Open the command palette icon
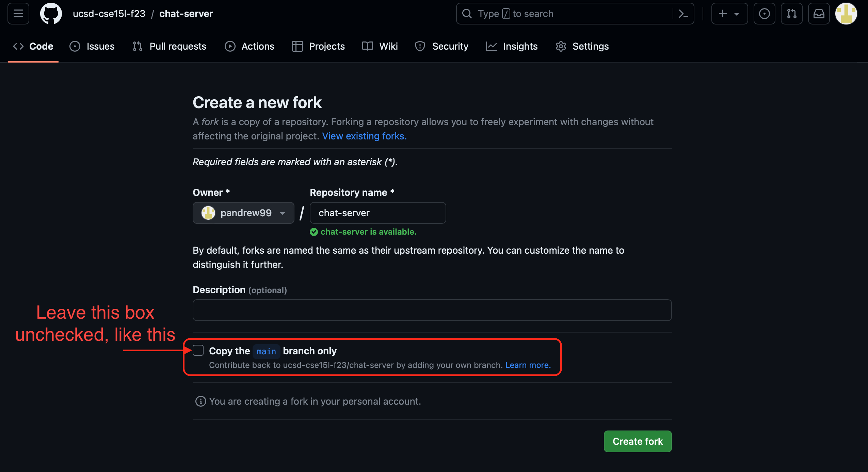Image resolution: width=868 pixels, height=472 pixels. (x=683, y=14)
